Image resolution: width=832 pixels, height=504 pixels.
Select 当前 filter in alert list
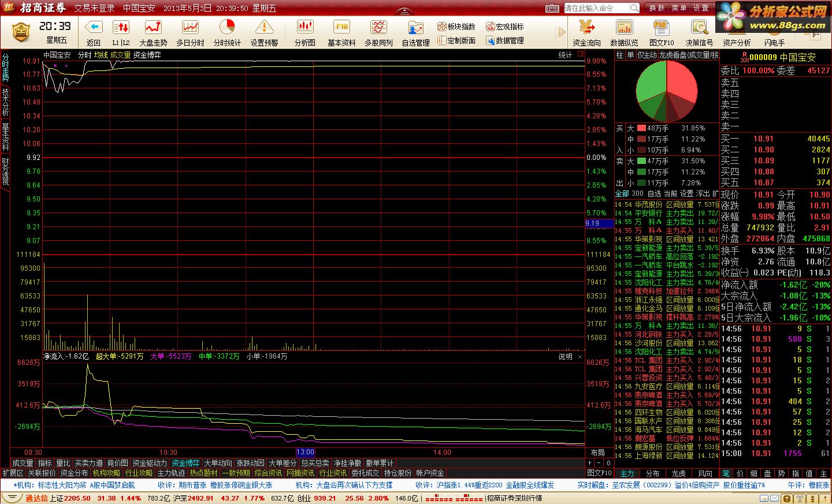point(670,193)
